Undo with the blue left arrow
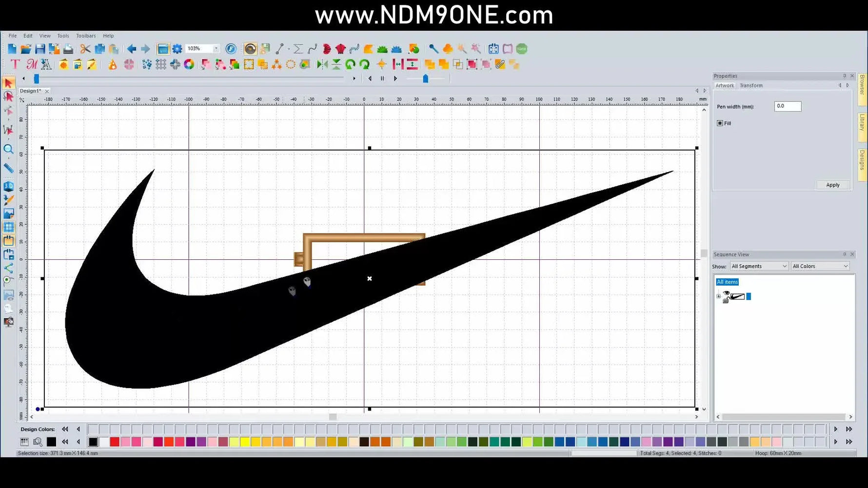 pyautogui.click(x=131, y=49)
